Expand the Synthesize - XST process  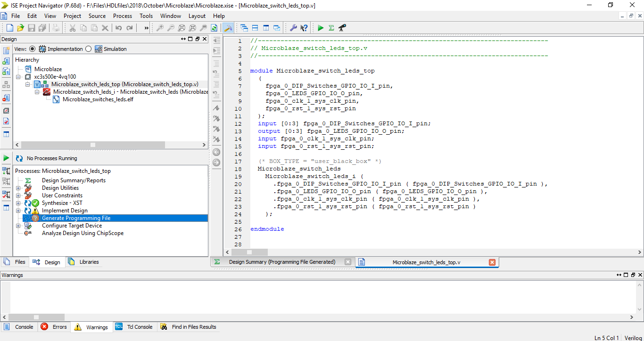(x=18, y=203)
